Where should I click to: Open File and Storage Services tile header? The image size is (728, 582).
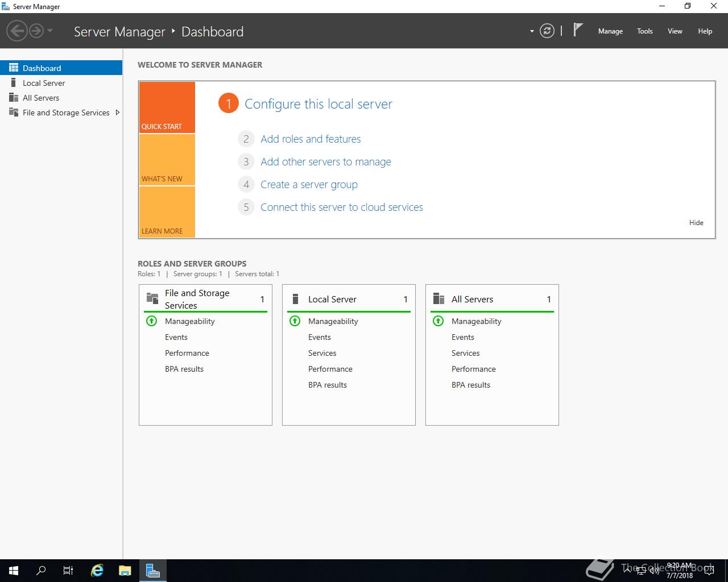click(x=205, y=299)
